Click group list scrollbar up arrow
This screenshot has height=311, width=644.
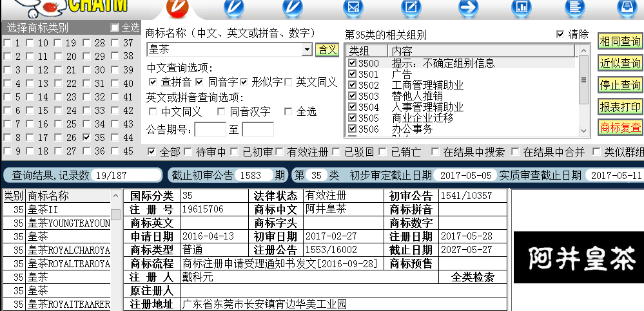click(583, 50)
